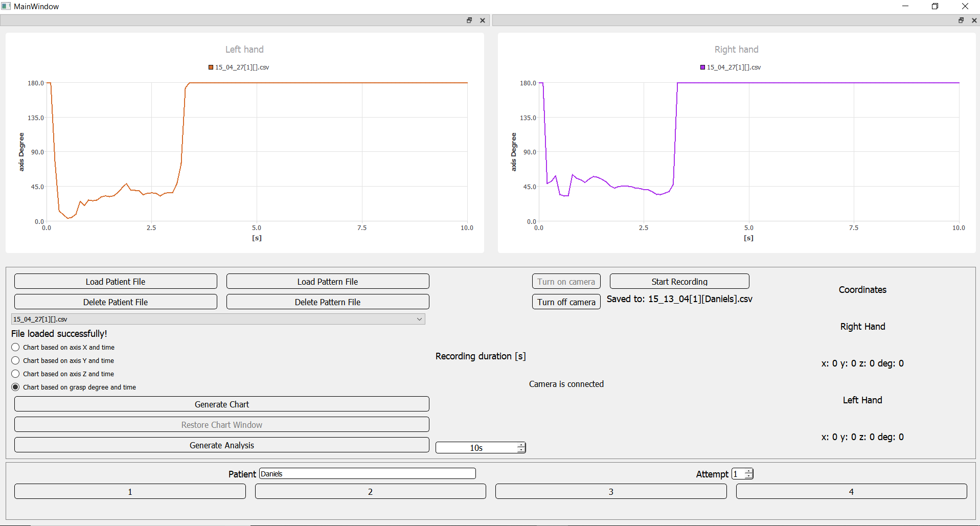Close the Right hand chart dock panel
The image size is (980, 526).
click(974, 20)
